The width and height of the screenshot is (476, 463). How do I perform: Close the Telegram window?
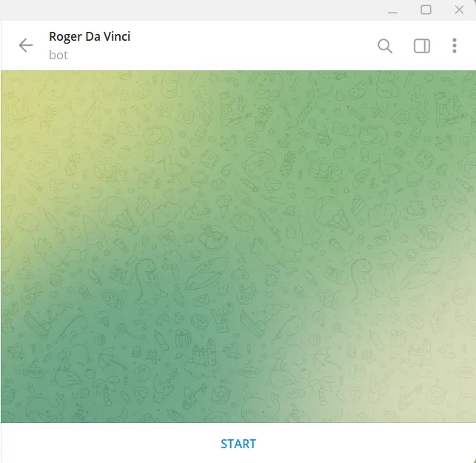[x=459, y=10]
